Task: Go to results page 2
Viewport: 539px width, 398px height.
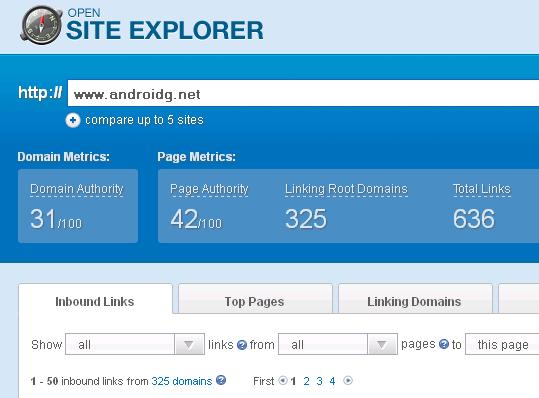Action: [x=307, y=381]
